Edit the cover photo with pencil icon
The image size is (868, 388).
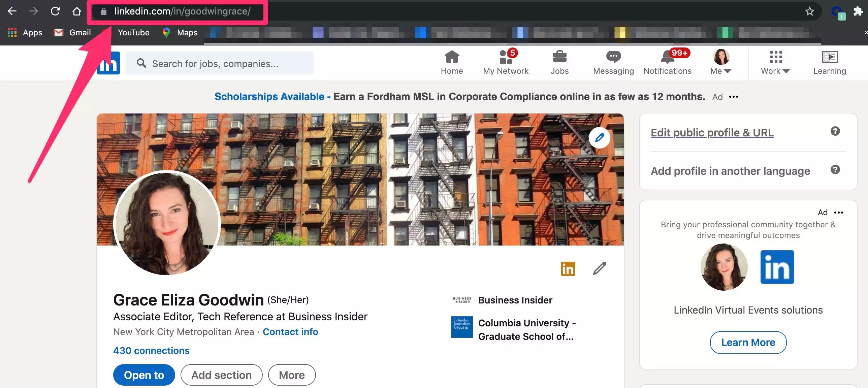(x=599, y=138)
